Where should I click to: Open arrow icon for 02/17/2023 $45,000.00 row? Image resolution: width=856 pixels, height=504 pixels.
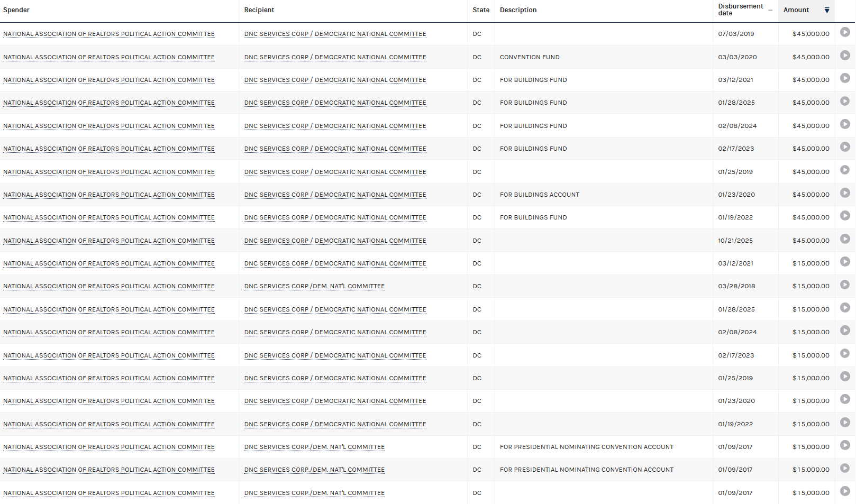coord(845,147)
